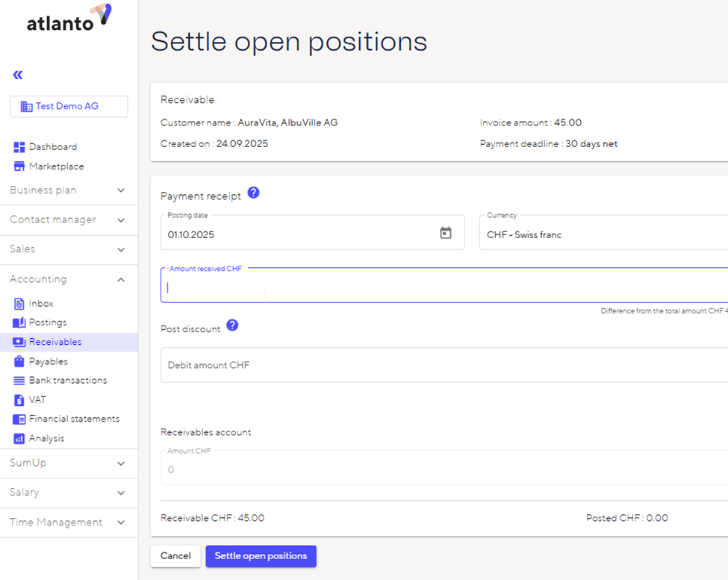Viewport: 728px width, 580px height.
Task: Open Postings in the Accounting section
Action: (47, 322)
